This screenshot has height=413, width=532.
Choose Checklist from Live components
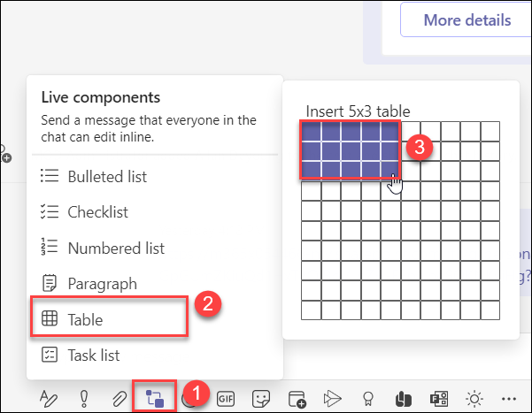(97, 211)
